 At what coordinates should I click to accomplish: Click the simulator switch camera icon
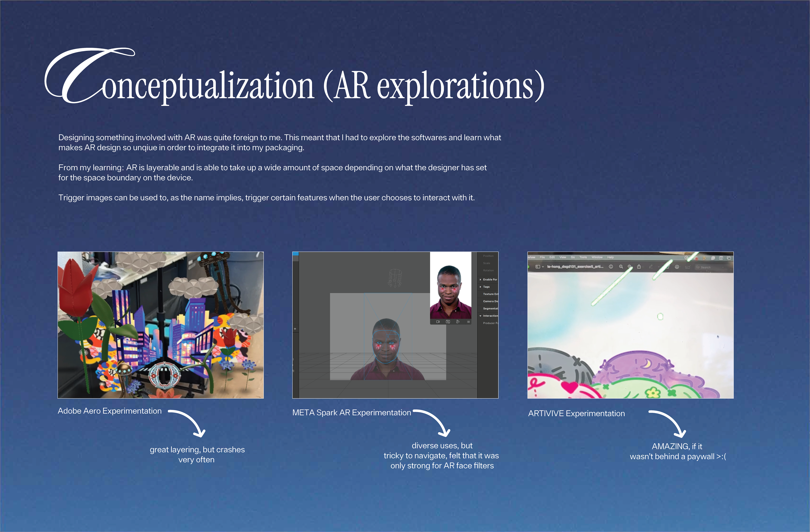448,321
